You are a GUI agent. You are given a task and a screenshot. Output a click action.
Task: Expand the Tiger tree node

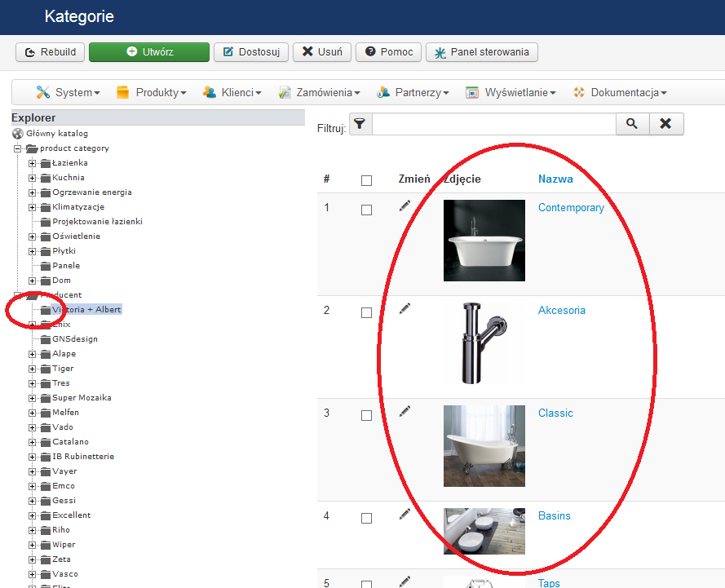tap(32, 369)
